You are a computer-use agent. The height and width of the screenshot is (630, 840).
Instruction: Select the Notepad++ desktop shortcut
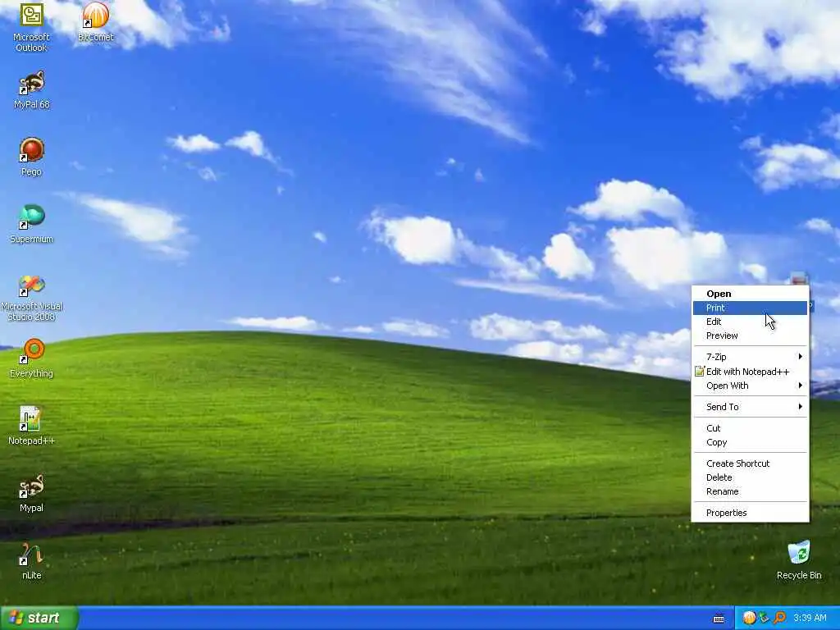[32, 426]
